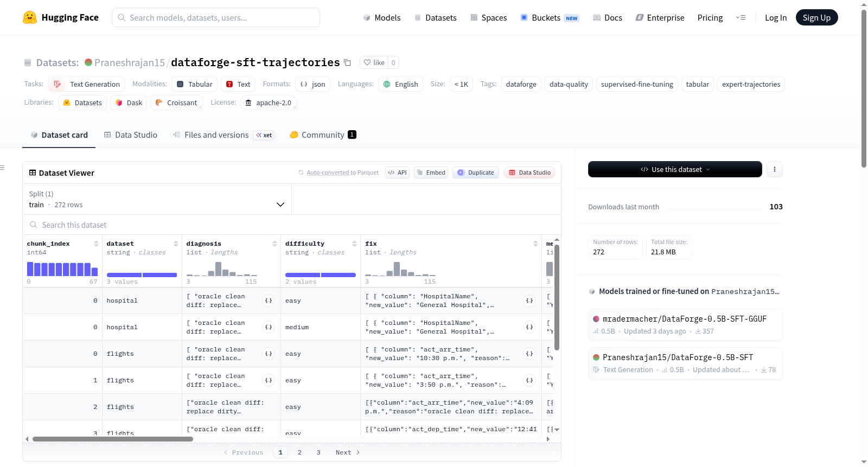Select the Text modality tag
This screenshot has width=868, height=467.
pos(238,84)
